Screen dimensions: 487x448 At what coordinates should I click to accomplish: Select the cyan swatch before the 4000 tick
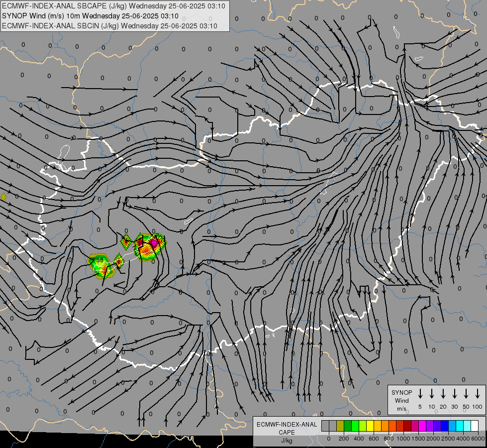point(460,426)
